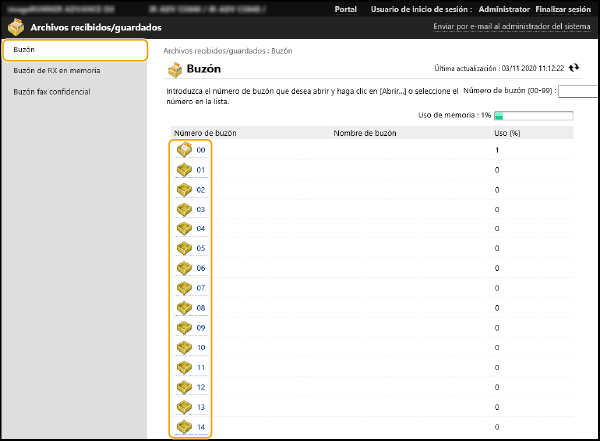Click the Archivos recibidos/guardados header icon

coord(14,27)
